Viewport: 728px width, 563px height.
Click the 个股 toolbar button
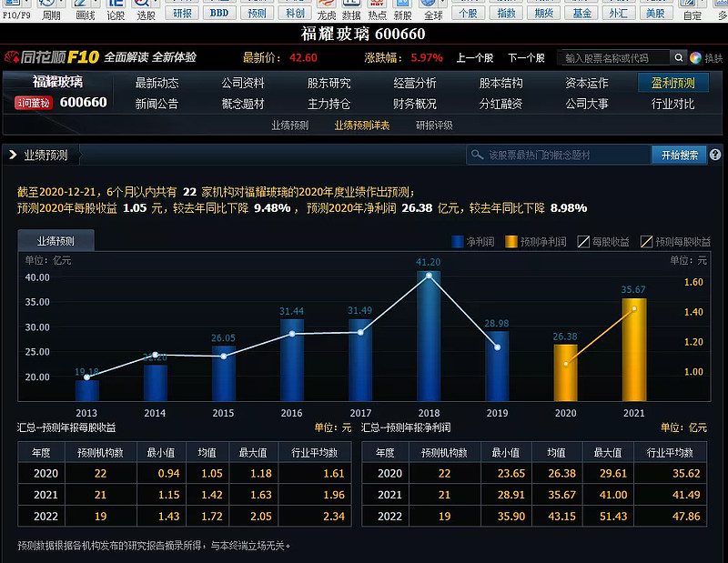468,13
